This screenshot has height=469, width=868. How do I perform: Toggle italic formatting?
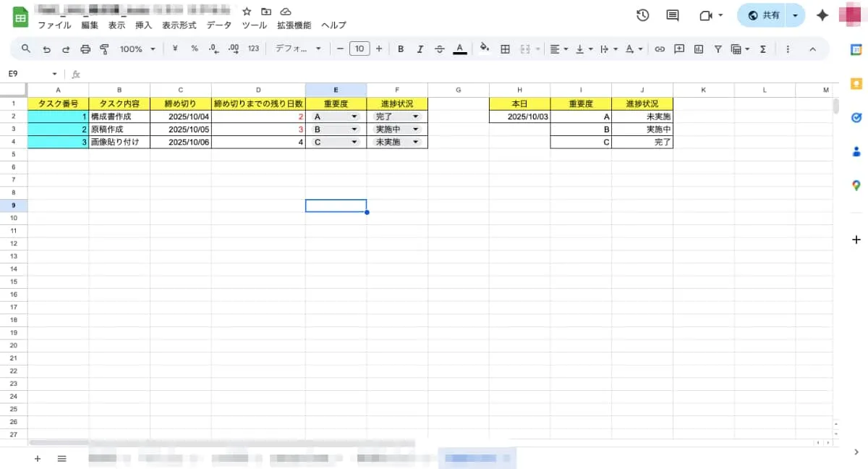[x=420, y=48]
